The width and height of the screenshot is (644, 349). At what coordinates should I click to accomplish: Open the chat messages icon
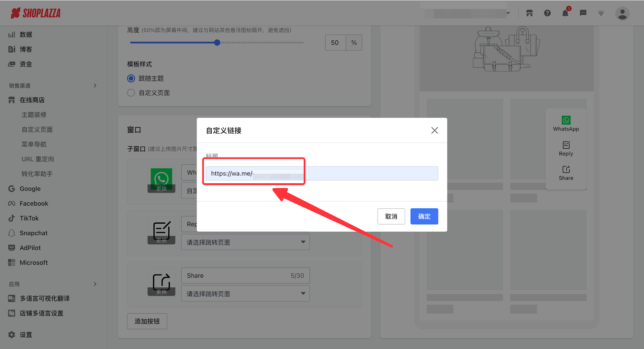point(583,13)
